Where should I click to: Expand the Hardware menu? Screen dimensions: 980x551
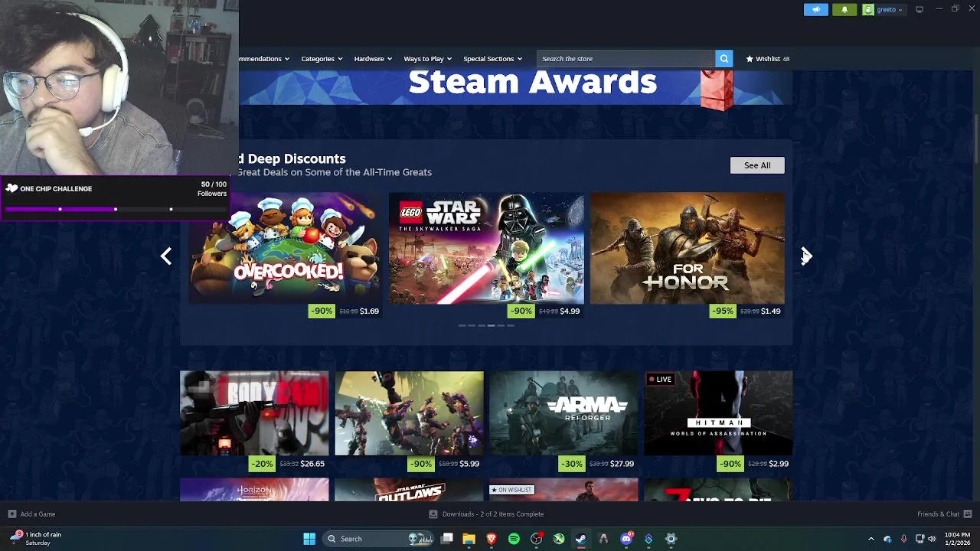pyautogui.click(x=372, y=59)
